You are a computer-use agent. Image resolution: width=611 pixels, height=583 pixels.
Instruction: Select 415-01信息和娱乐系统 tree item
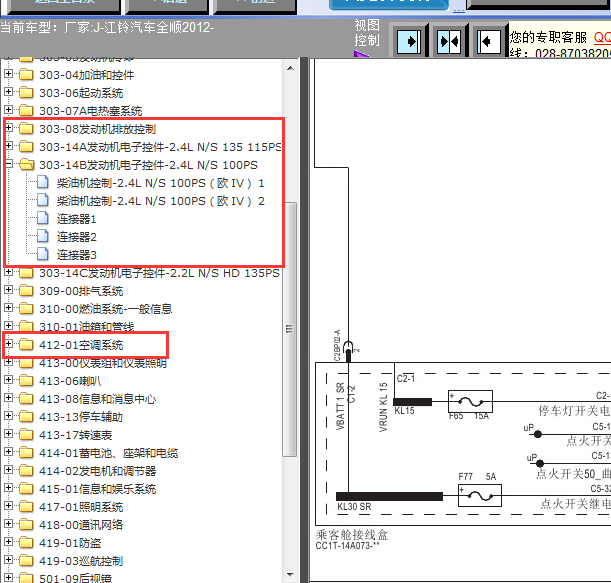coord(97,489)
